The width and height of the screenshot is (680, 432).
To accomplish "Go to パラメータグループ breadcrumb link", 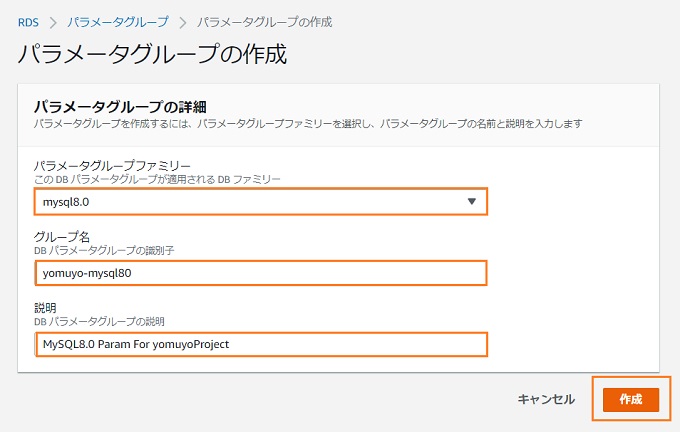I will tap(118, 22).
